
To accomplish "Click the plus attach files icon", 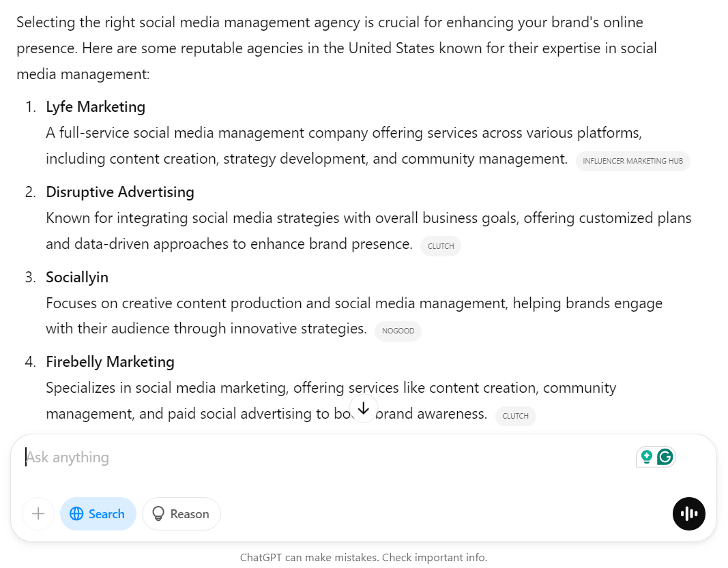I will [38, 514].
